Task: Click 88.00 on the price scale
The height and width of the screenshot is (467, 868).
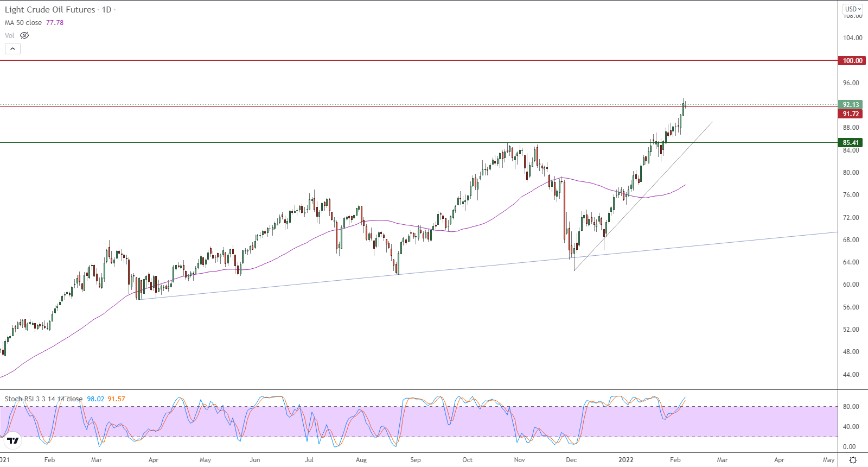Action: (x=851, y=128)
